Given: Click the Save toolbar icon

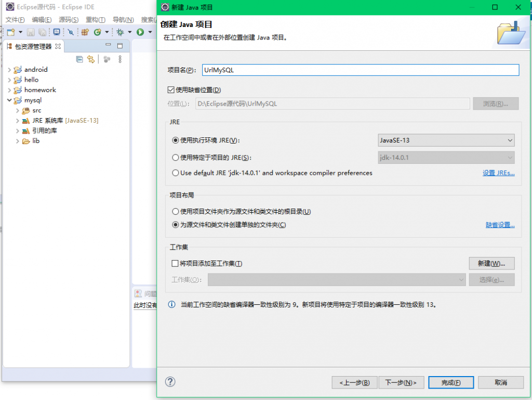Looking at the screenshot, I should pyautogui.click(x=31, y=32).
